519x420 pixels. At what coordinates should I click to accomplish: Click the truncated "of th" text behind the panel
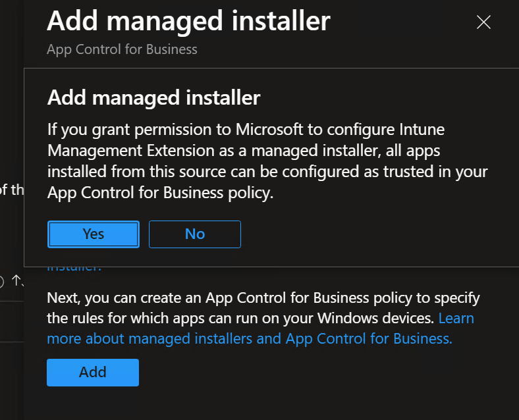[12, 190]
